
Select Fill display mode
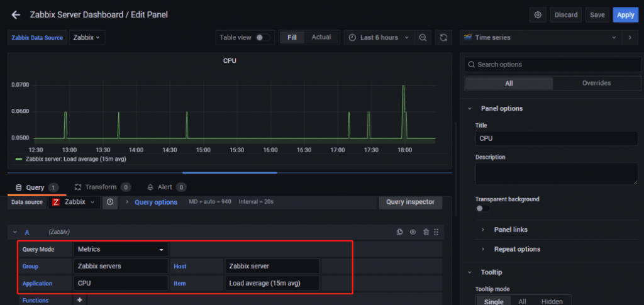click(x=292, y=37)
